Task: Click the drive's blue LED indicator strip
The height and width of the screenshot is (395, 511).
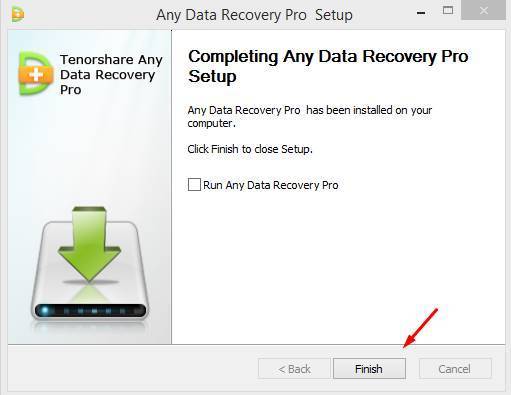Action: [x=90, y=311]
